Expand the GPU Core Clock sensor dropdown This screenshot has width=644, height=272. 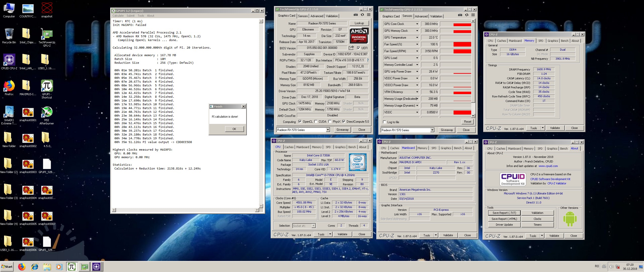(x=417, y=24)
